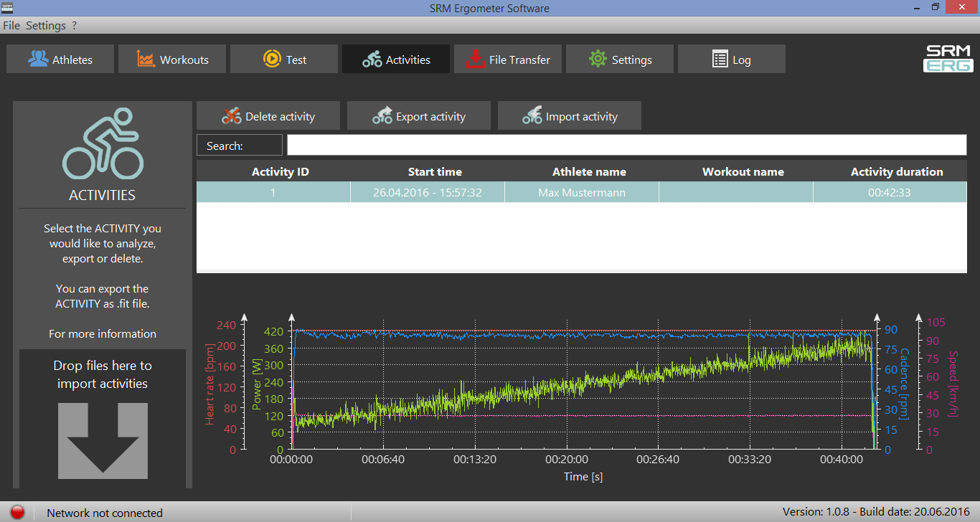Sort by Athlete name column header
The image size is (980, 522).
point(589,172)
